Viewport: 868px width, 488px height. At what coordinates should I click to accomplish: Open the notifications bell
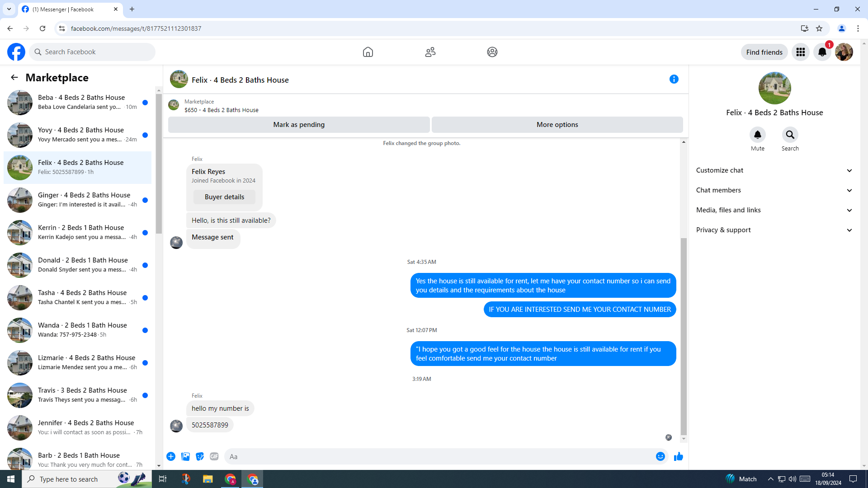click(822, 52)
